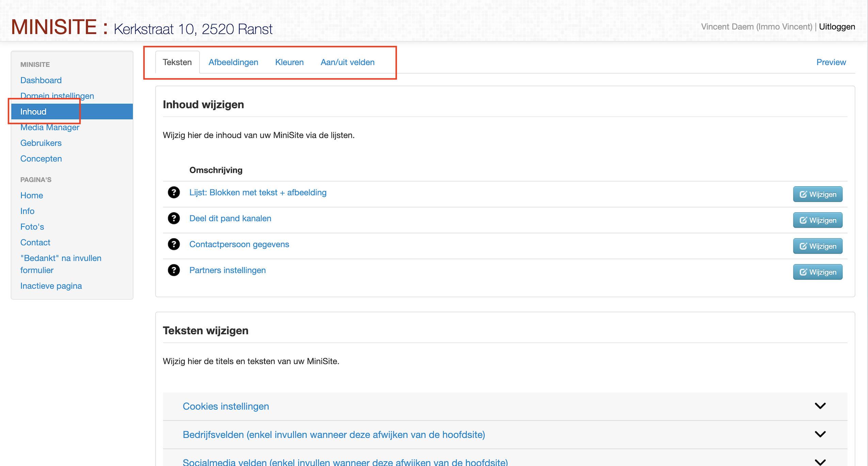Open the Bedrijfsvelden accordion title
This screenshot has height=466, width=868.
(334, 434)
